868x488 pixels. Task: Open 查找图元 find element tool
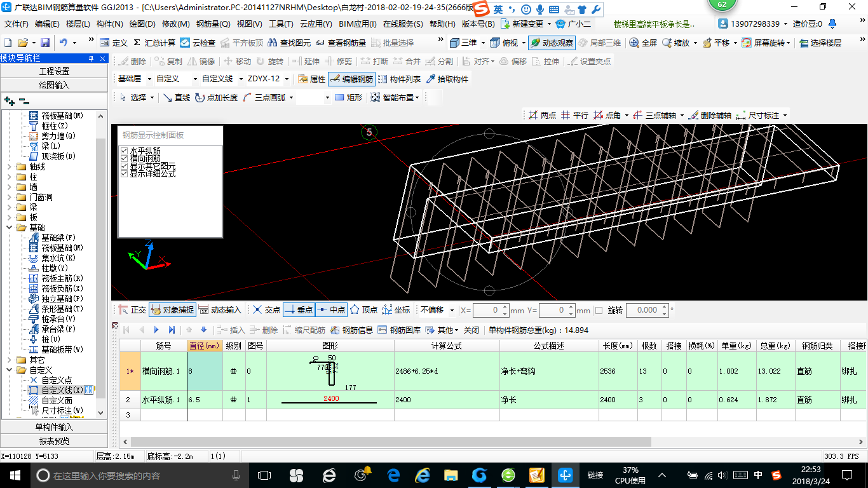tap(289, 43)
